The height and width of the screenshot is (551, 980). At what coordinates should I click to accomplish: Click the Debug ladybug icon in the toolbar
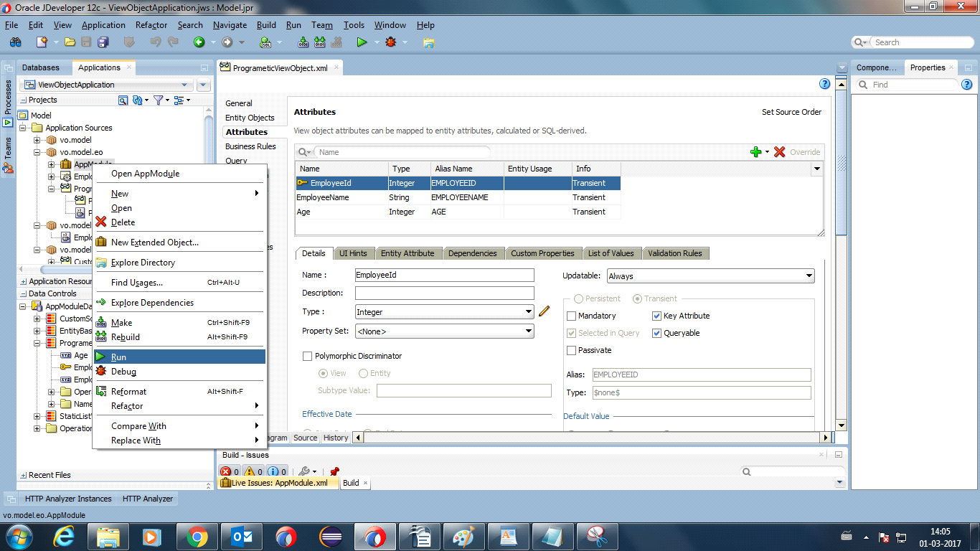point(389,42)
